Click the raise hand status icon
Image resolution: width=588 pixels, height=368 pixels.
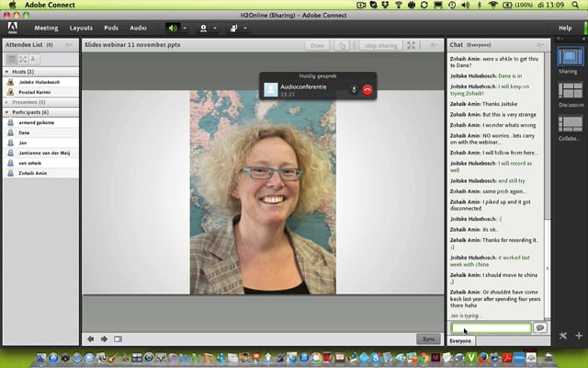[x=233, y=29]
